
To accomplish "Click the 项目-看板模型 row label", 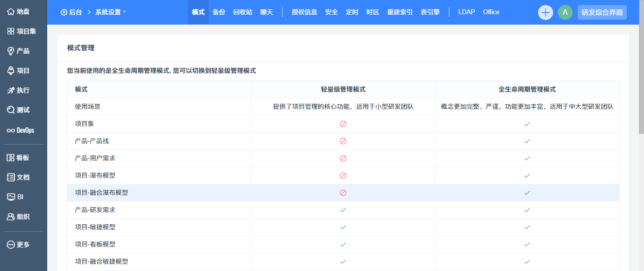I will (95, 244).
